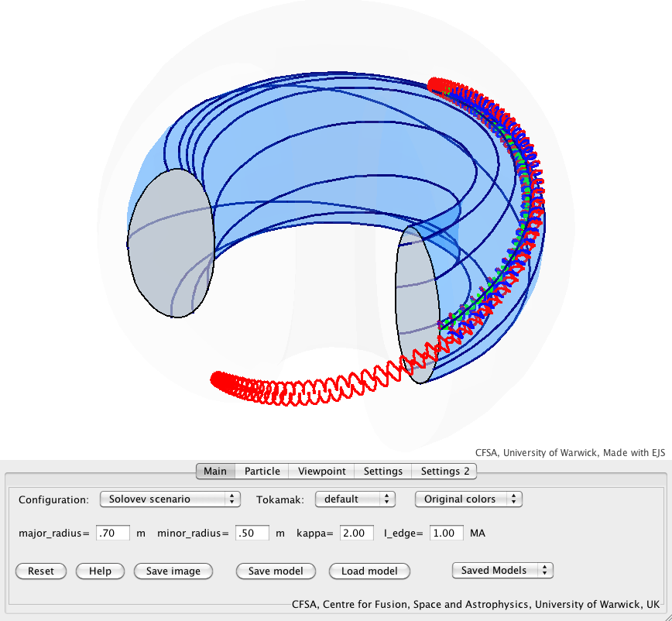Expand the Solovev scenario configuration dropdown
The height and width of the screenshot is (621, 672).
coord(170,499)
